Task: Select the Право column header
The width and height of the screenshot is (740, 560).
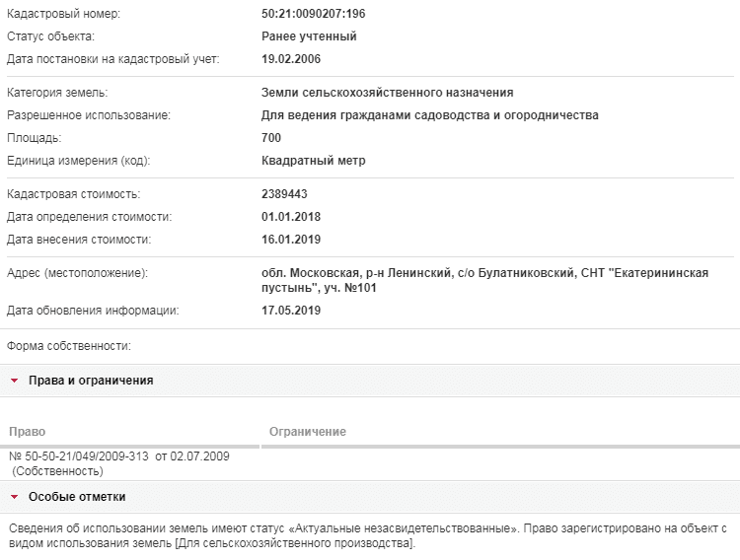Action: click(x=28, y=432)
